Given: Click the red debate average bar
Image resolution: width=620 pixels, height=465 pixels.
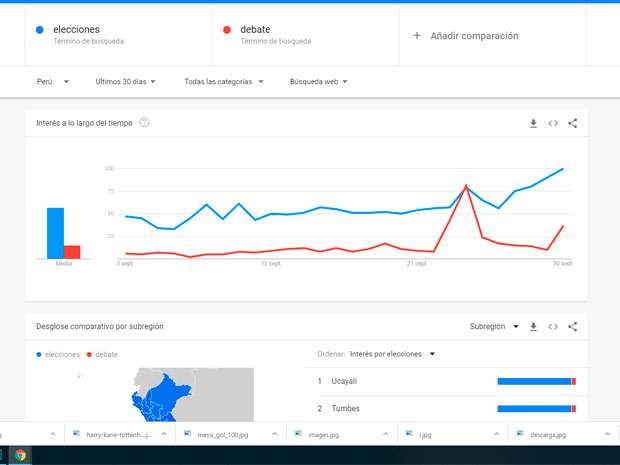Looking at the screenshot, I should [72, 252].
